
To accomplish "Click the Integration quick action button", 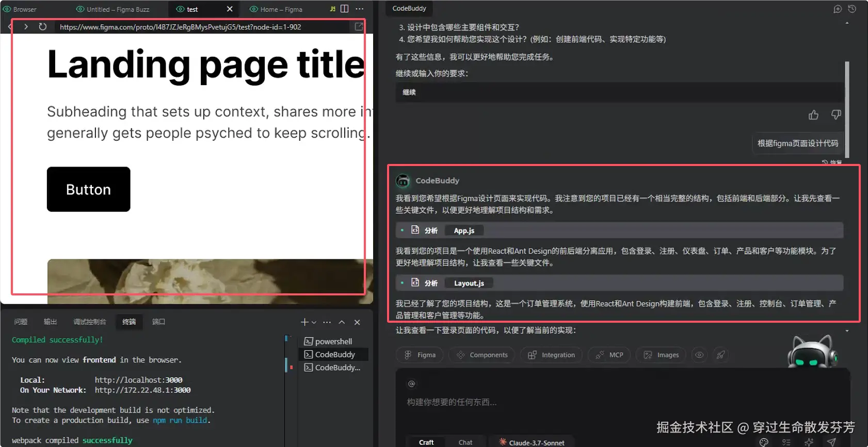I will (551, 355).
